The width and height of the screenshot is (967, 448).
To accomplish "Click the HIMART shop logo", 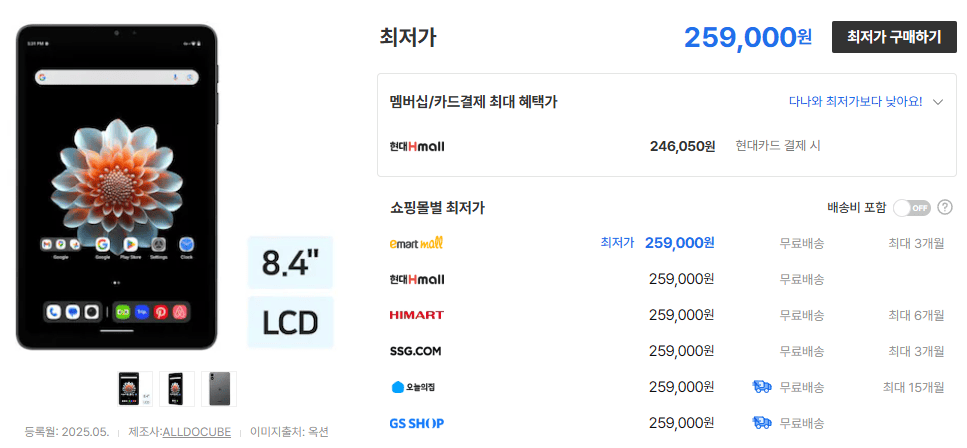I will [416, 315].
